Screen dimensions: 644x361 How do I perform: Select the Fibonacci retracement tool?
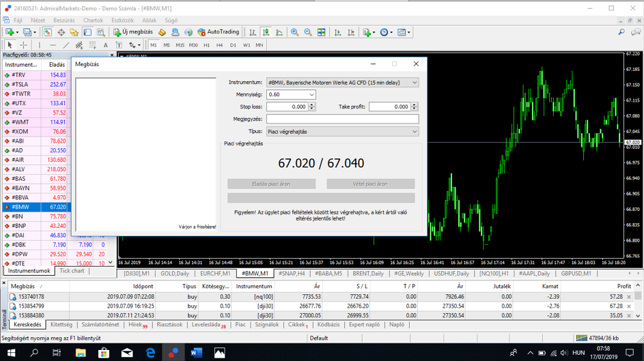(92, 45)
